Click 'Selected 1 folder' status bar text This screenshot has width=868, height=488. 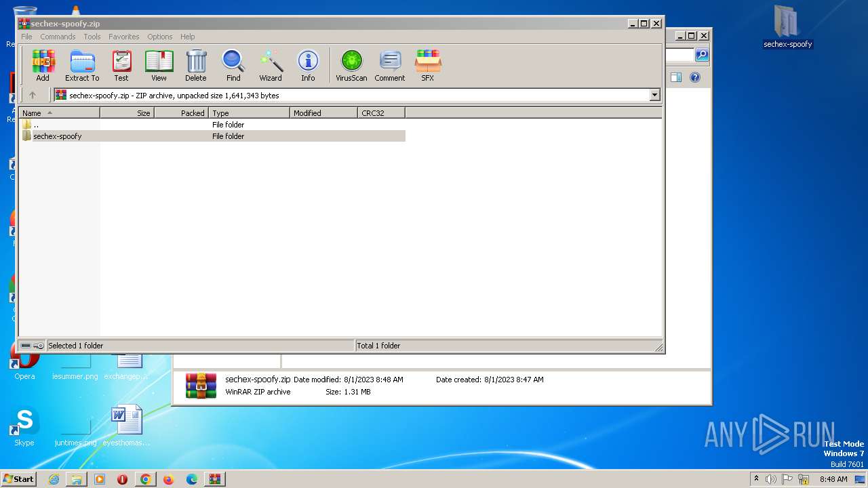76,346
